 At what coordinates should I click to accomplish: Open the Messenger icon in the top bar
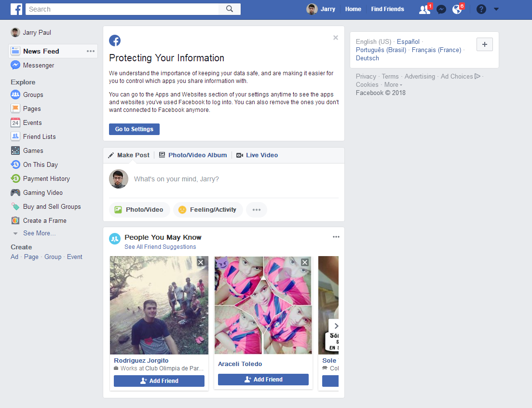click(x=441, y=9)
